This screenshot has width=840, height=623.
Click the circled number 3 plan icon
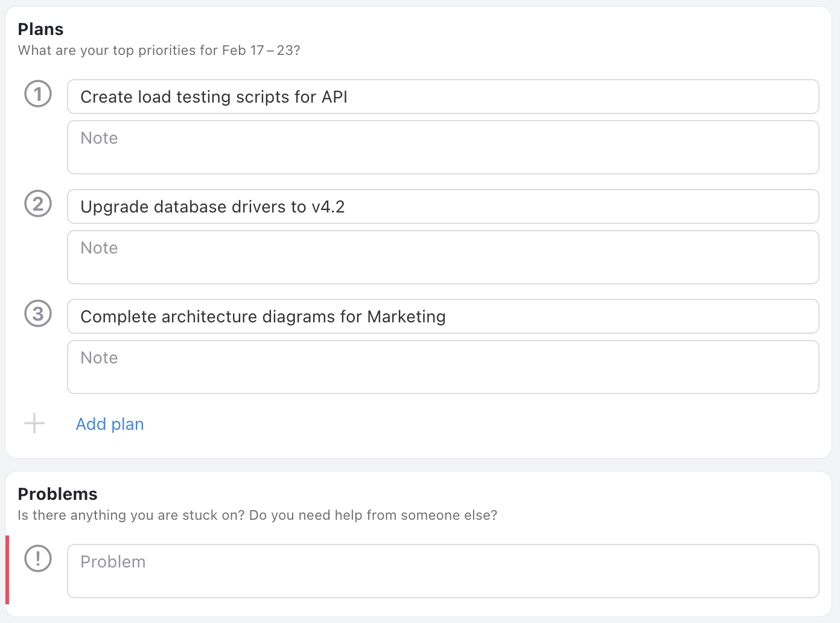[38, 314]
